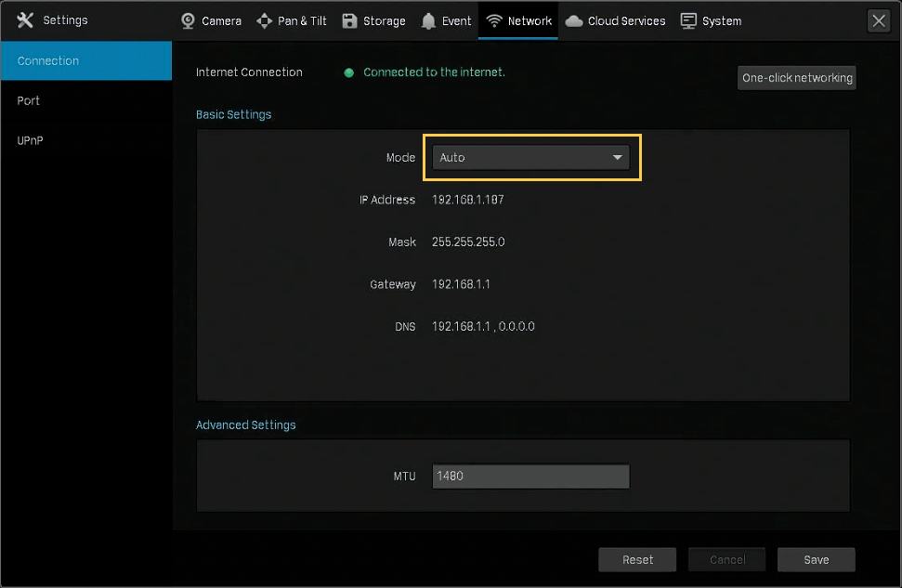
Task: Click the Settings wrench icon
Action: 25,20
